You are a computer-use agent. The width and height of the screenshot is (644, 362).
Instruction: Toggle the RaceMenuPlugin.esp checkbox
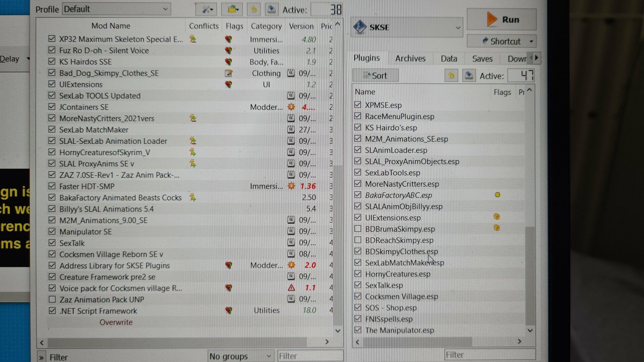358,116
